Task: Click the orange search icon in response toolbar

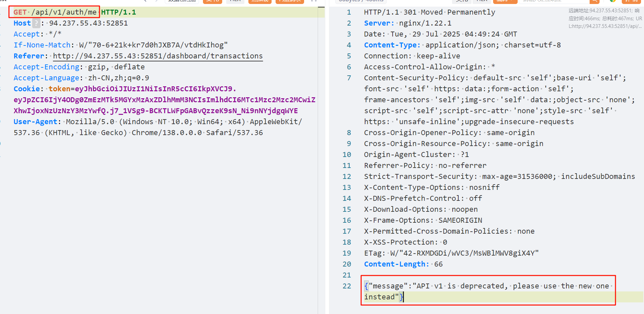Action: click(594, 1)
